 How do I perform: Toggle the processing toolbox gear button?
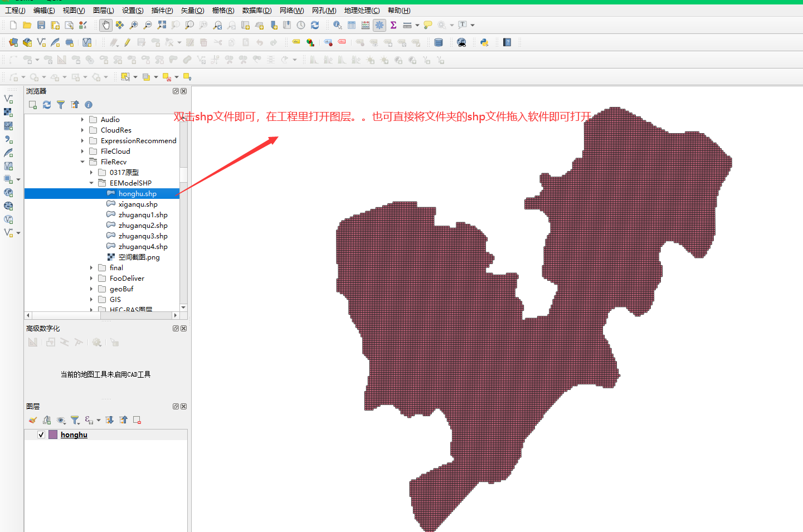(x=379, y=25)
